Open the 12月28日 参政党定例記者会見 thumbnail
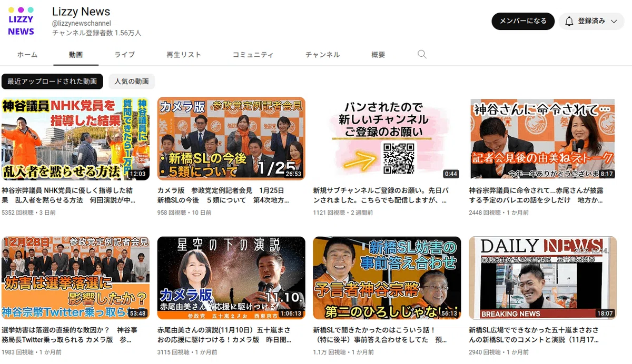This screenshot has height=364, width=632. click(x=75, y=278)
